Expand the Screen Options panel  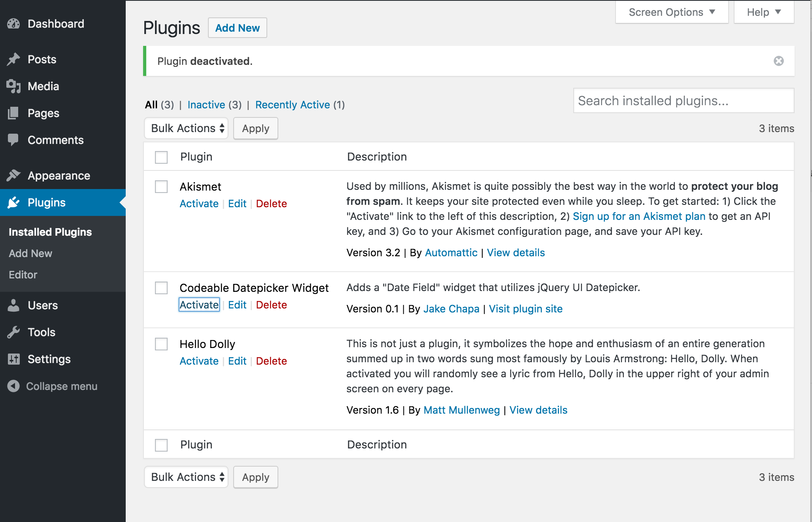pos(672,12)
